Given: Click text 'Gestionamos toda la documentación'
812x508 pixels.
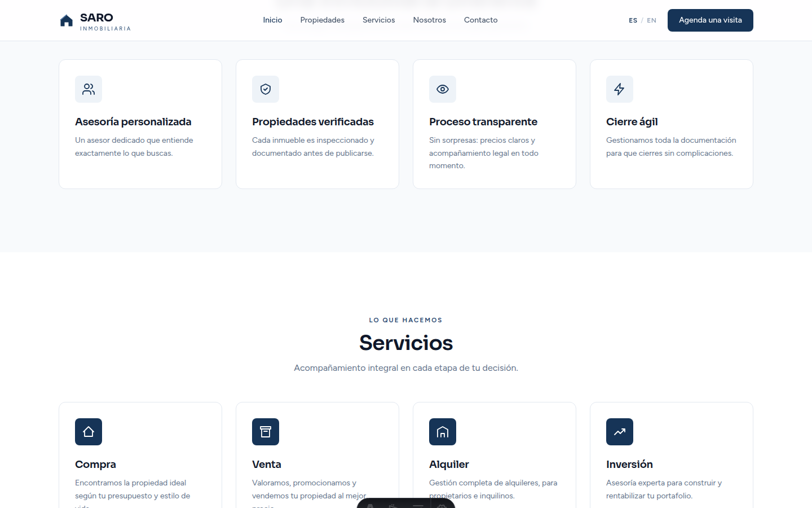Looking at the screenshot, I should point(671,140).
